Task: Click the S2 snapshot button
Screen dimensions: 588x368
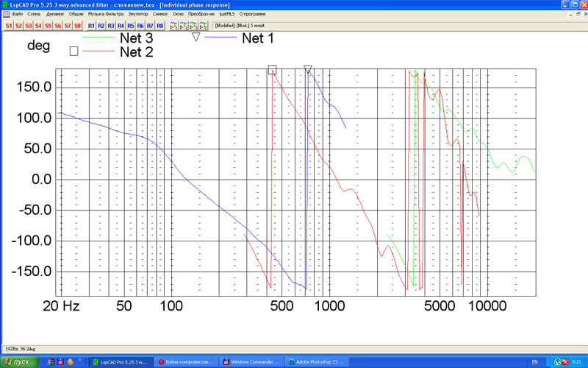Action: pos(18,26)
